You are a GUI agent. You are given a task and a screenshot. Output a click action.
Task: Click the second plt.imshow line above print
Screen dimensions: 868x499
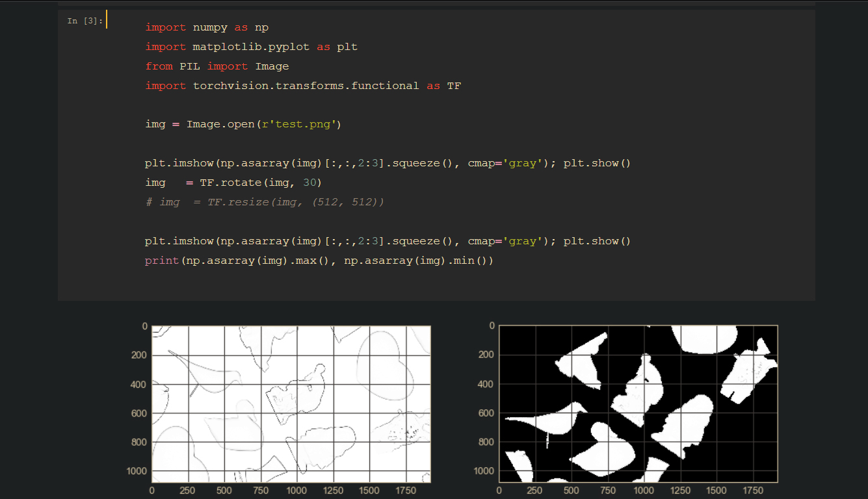tap(388, 241)
